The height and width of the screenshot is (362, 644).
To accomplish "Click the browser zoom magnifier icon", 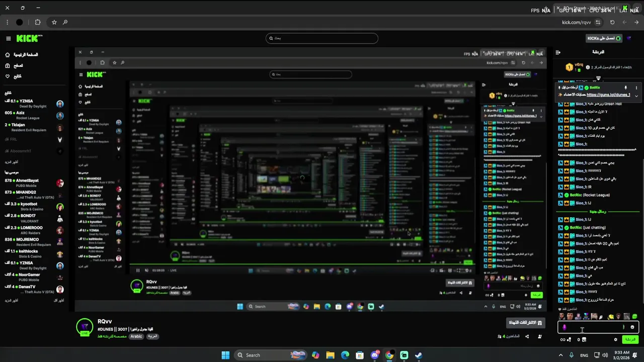I will tap(65, 22).
